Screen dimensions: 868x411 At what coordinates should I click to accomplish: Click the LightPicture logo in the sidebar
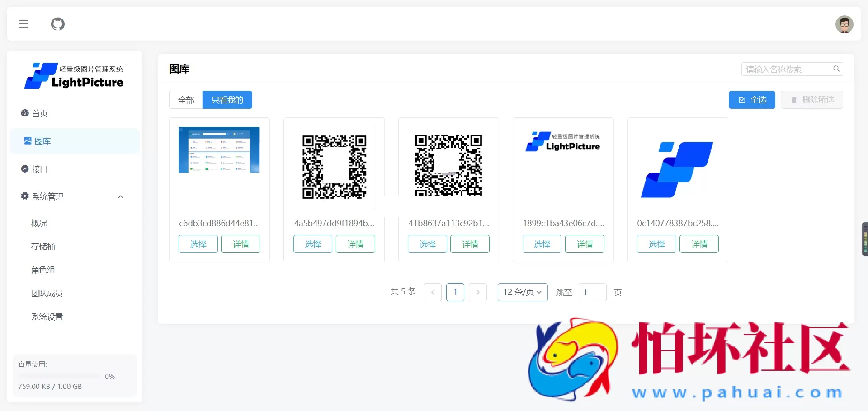[74, 75]
